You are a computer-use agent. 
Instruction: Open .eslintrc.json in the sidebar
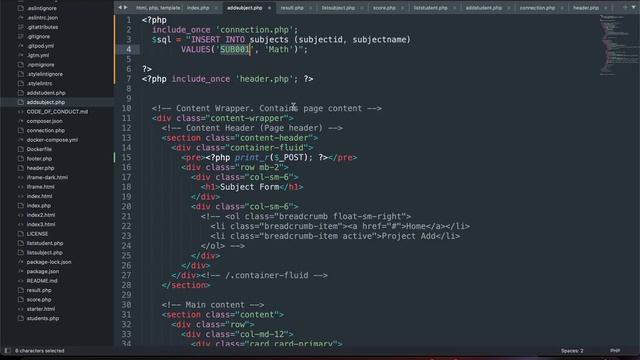pyautogui.click(x=42, y=18)
